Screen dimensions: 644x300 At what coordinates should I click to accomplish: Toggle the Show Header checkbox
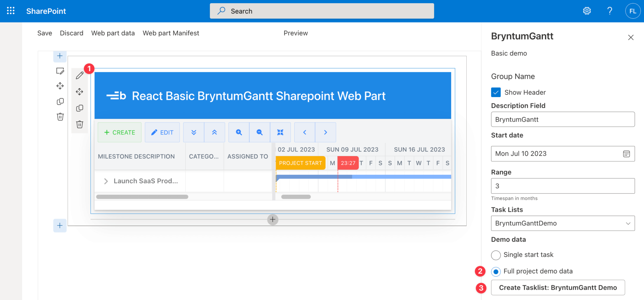point(496,92)
